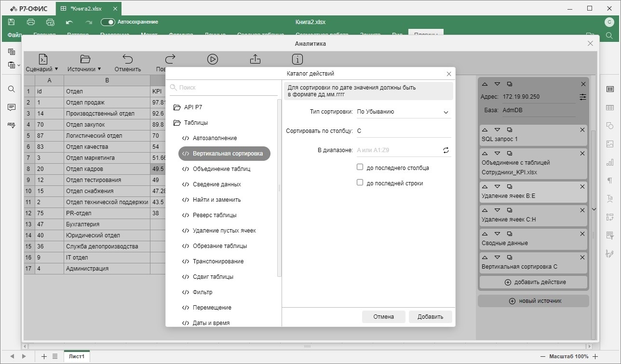Open cell settings icon in right sidebar
This screenshot has width=621, height=364.
pos(610,89)
